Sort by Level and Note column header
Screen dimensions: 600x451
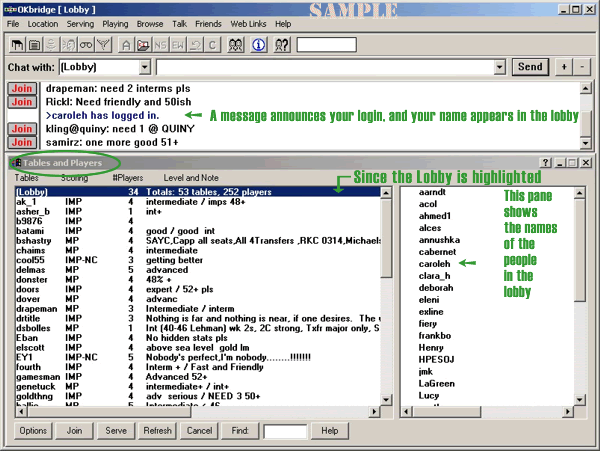tap(191, 178)
